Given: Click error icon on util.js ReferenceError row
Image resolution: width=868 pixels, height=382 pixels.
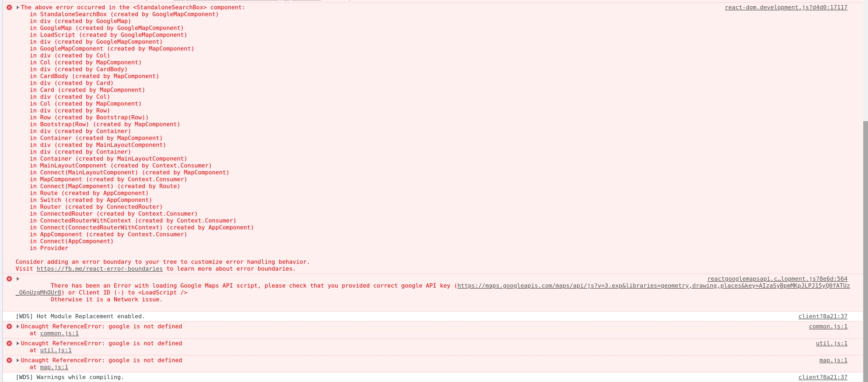Looking at the screenshot, I should [10, 343].
